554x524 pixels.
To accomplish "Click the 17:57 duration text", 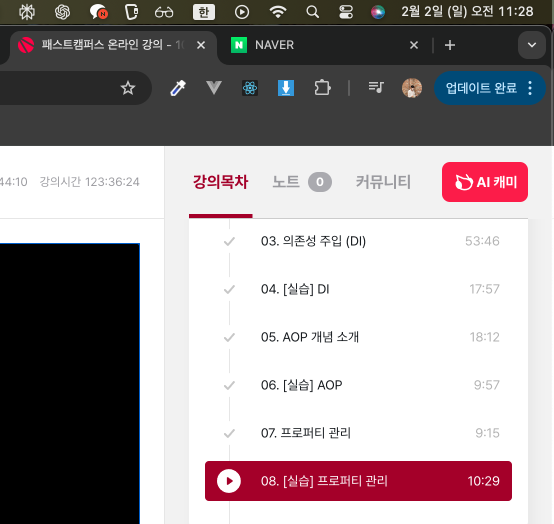I will pyautogui.click(x=484, y=289).
